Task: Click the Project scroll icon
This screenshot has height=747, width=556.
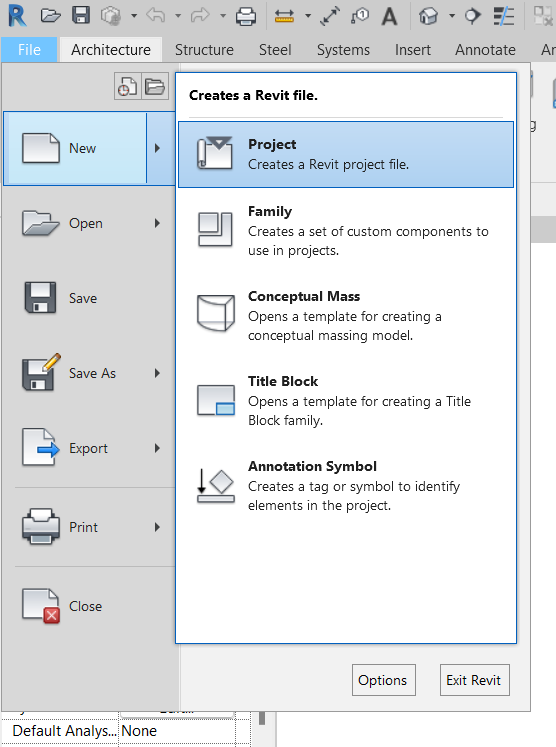Action: click(x=215, y=153)
